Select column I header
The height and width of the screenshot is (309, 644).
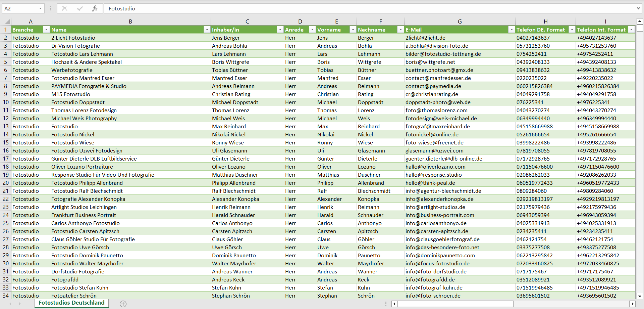[605, 21]
